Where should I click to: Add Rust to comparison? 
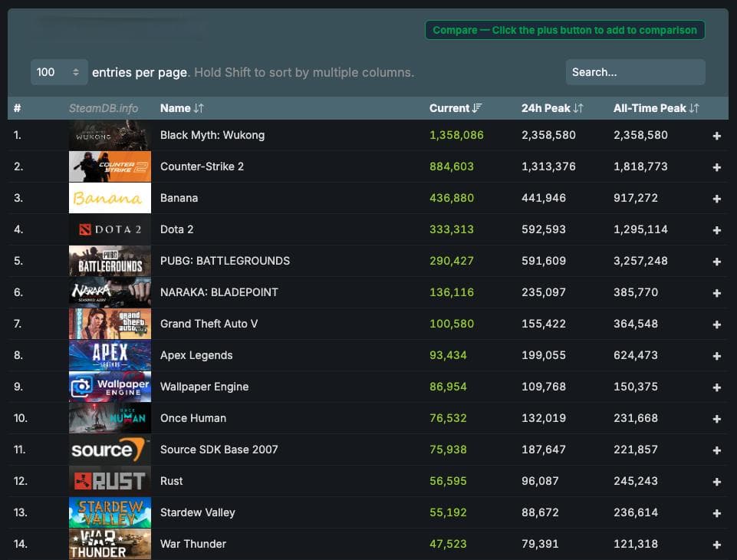pyautogui.click(x=716, y=482)
